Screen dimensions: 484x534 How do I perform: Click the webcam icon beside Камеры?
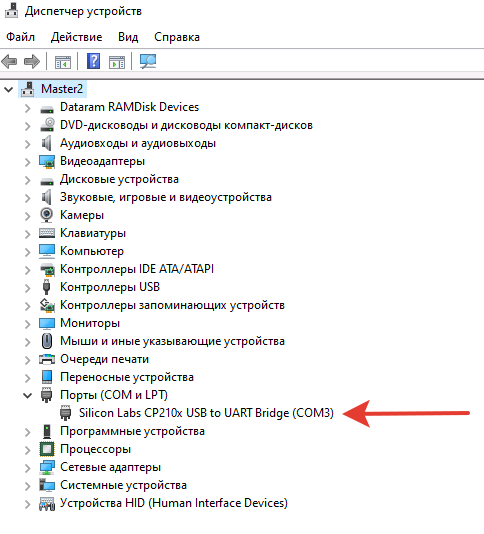(x=46, y=215)
